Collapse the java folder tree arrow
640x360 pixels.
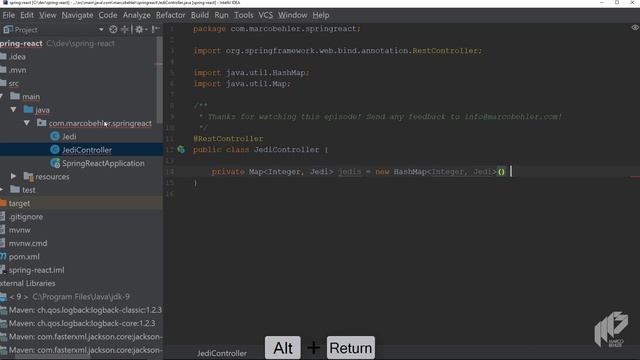[x=13, y=110]
